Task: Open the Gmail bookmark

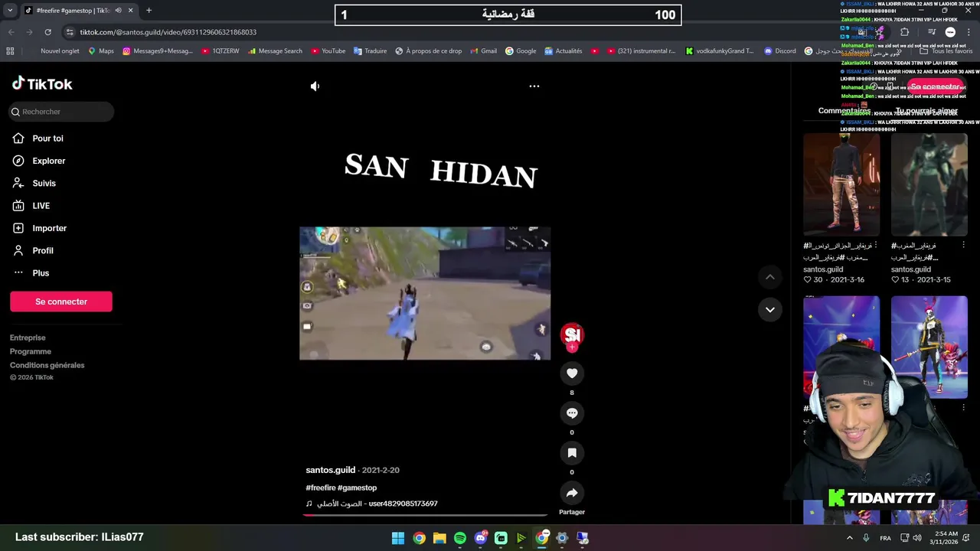Action: [483, 51]
